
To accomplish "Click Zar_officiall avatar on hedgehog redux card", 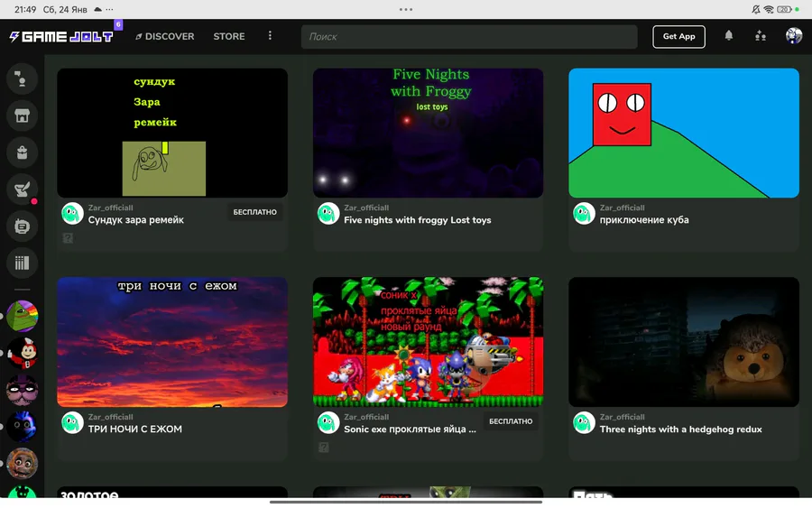I will [x=584, y=422].
